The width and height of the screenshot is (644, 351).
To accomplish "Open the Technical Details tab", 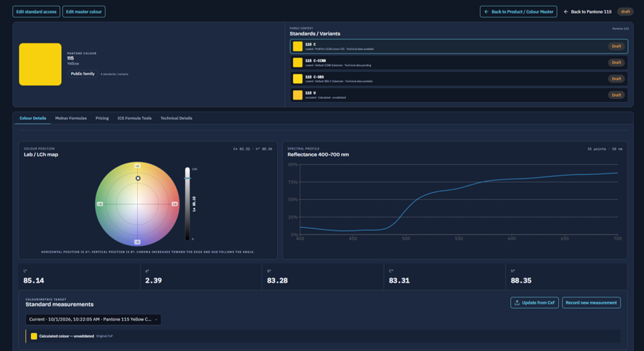I will (176, 118).
